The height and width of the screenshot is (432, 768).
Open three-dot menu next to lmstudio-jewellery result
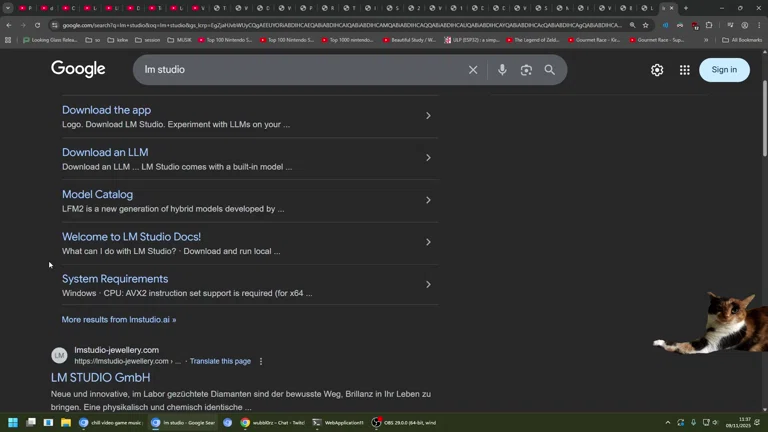[x=261, y=361]
